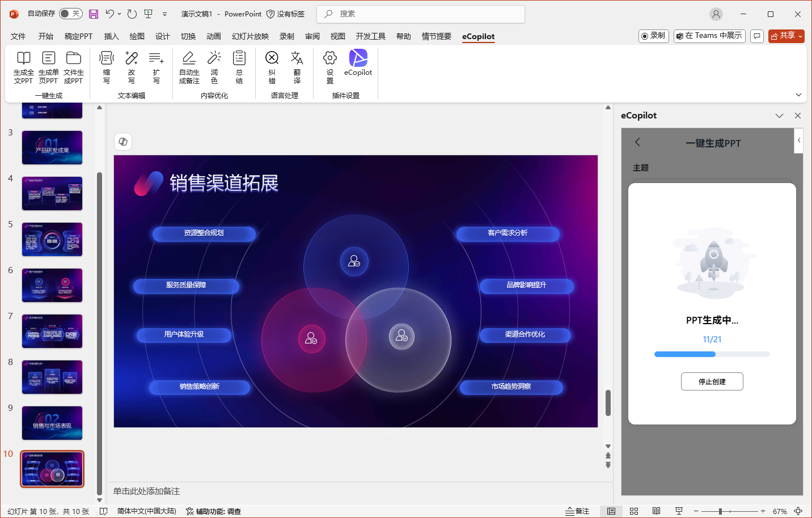Toggle the 备注 notes pane
This screenshot has height=518, width=812.
point(577,511)
